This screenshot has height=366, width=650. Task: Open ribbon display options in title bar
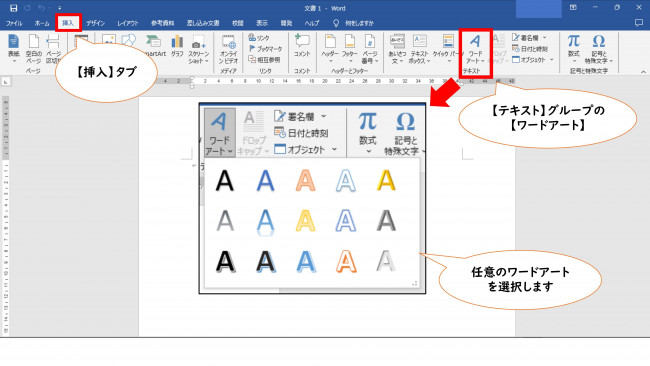click(x=573, y=7)
